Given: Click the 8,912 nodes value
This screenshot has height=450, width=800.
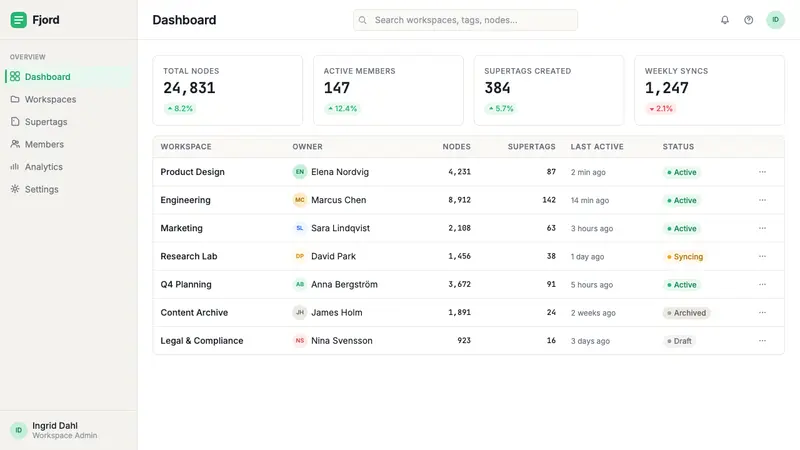Looking at the screenshot, I should [x=459, y=200].
